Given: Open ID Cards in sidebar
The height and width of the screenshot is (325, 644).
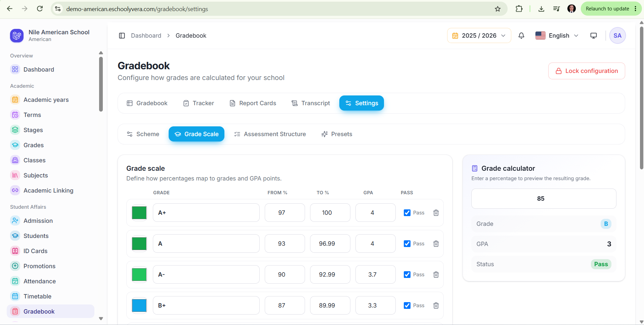Looking at the screenshot, I should click(x=50, y=251).
